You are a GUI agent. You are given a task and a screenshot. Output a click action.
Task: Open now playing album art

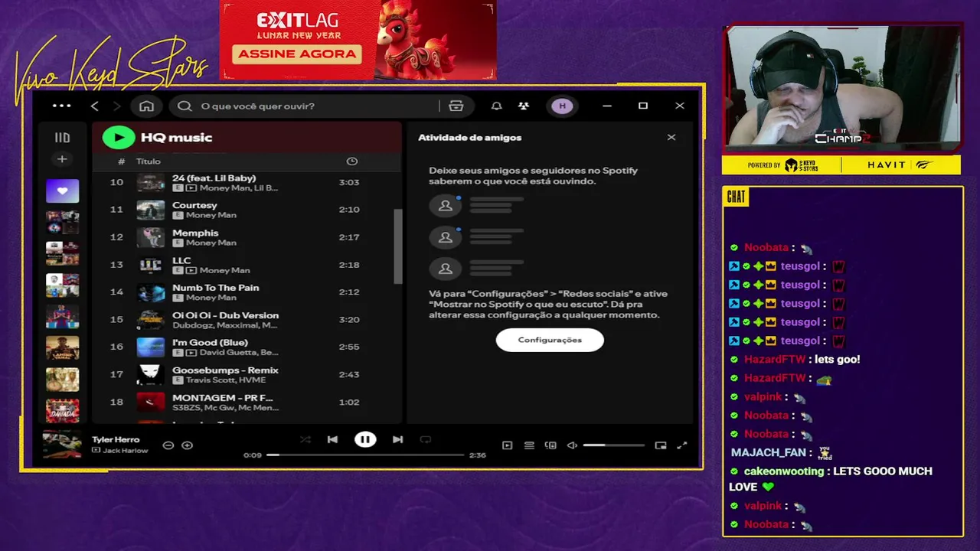point(62,445)
